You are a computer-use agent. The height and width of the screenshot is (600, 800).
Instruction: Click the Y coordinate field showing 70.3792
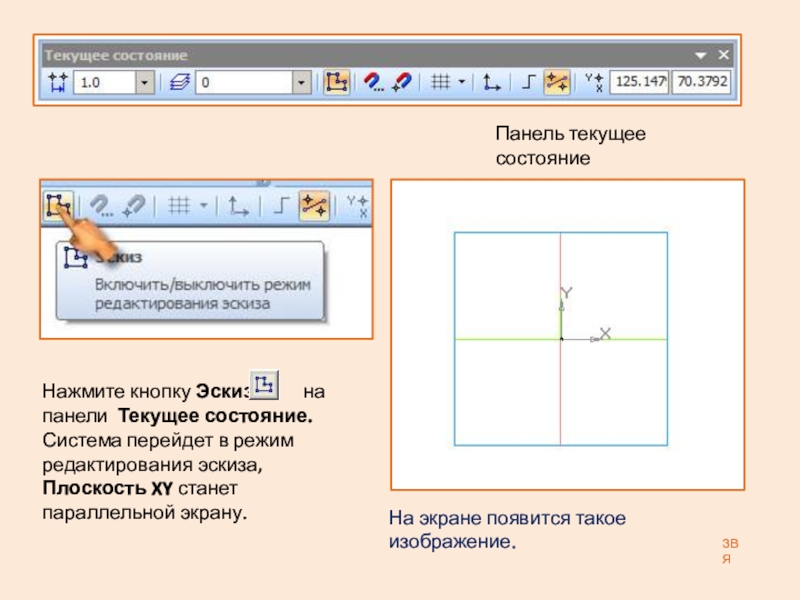pos(701,83)
